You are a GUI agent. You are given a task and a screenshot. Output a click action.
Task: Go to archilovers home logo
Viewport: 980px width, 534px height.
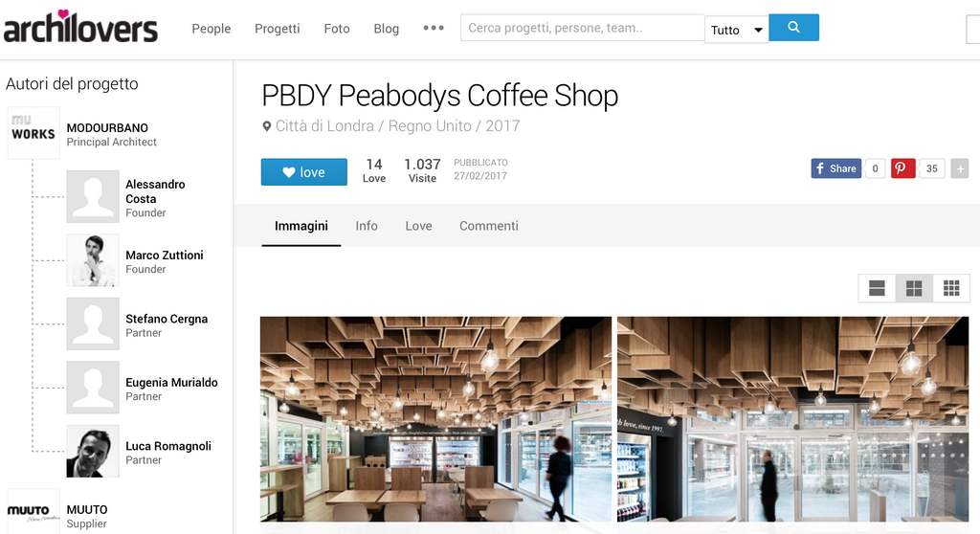[x=80, y=28]
